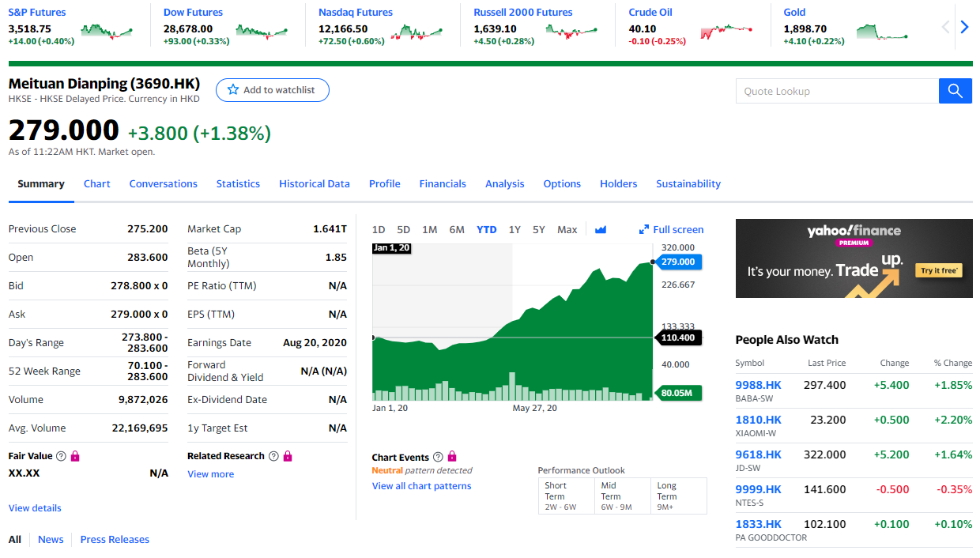Click the Quote Lookup search field
980x558 pixels.
coord(836,91)
